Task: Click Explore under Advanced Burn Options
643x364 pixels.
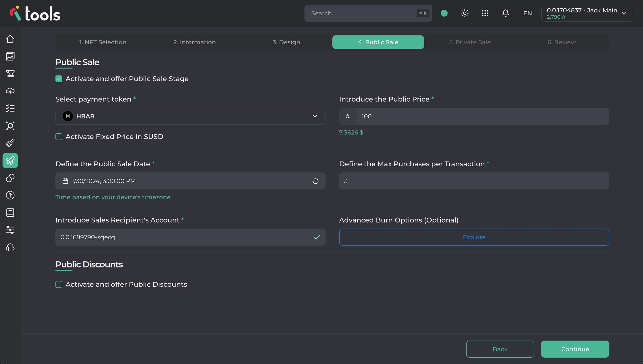Action: pyautogui.click(x=474, y=237)
